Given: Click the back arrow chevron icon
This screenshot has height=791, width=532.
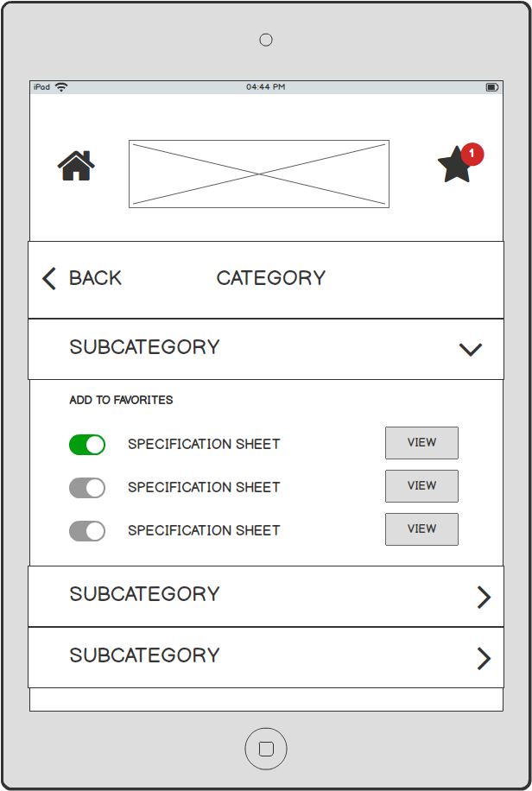Looking at the screenshot, I should (x=49, y=278).
